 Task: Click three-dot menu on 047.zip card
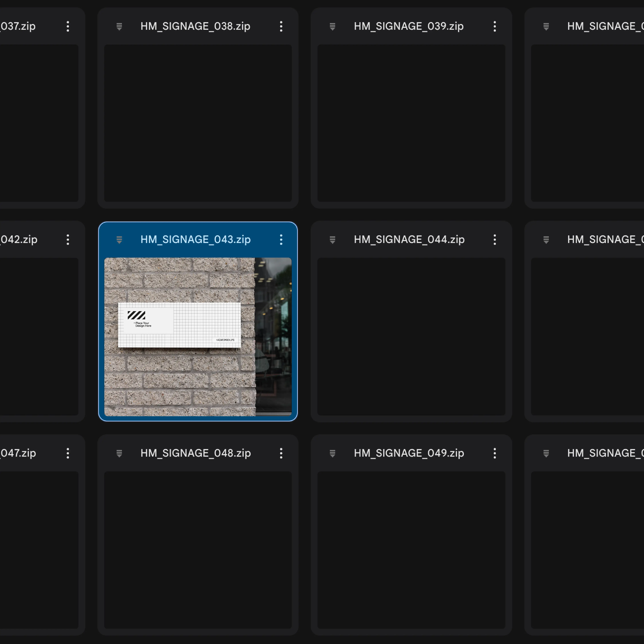(x=68, y=453)
